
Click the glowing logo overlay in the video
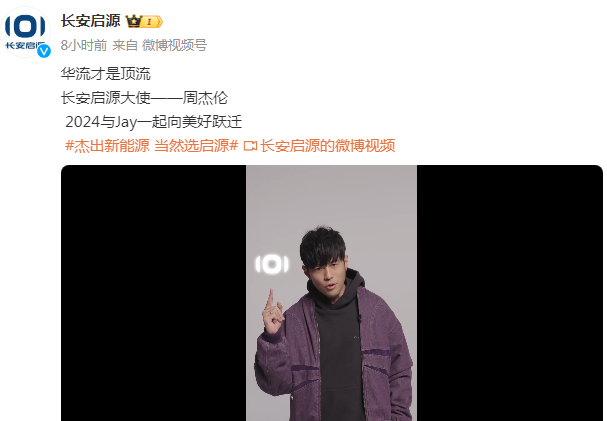[272, 265]
